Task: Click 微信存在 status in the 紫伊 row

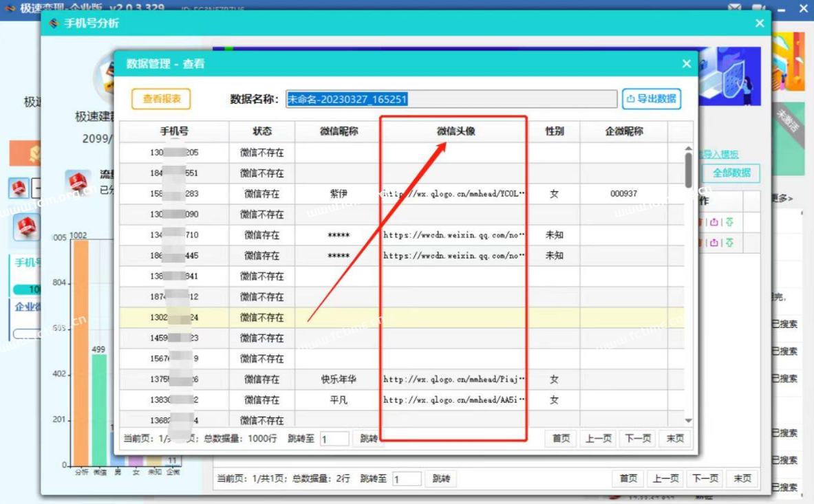Action: [x=261, y=193]
